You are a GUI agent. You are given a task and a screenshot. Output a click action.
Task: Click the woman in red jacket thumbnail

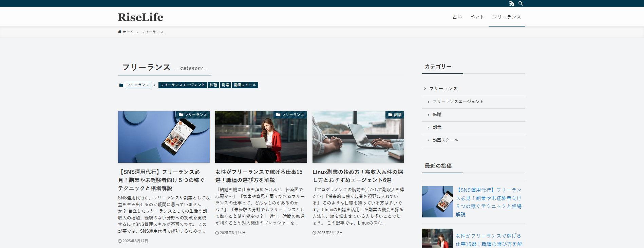click(x=261, y=137)
